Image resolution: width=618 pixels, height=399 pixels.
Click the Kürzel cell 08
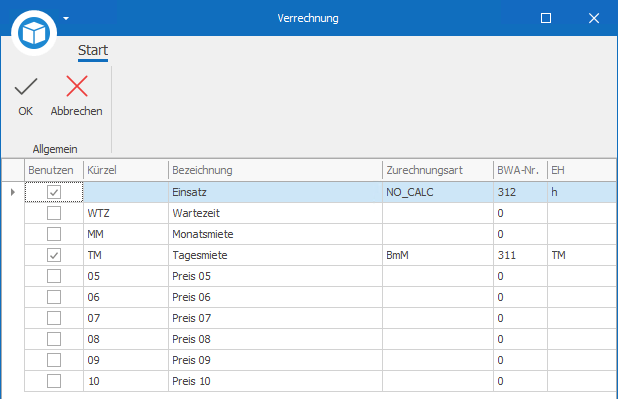click(x=126, y=339)
